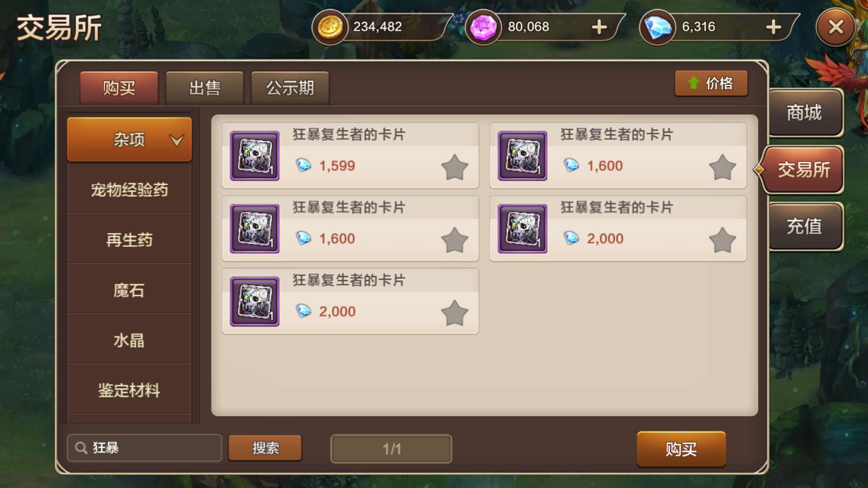
Task: Star the bottom-left 2,000 diamond listing
Action: coord(454,313)
